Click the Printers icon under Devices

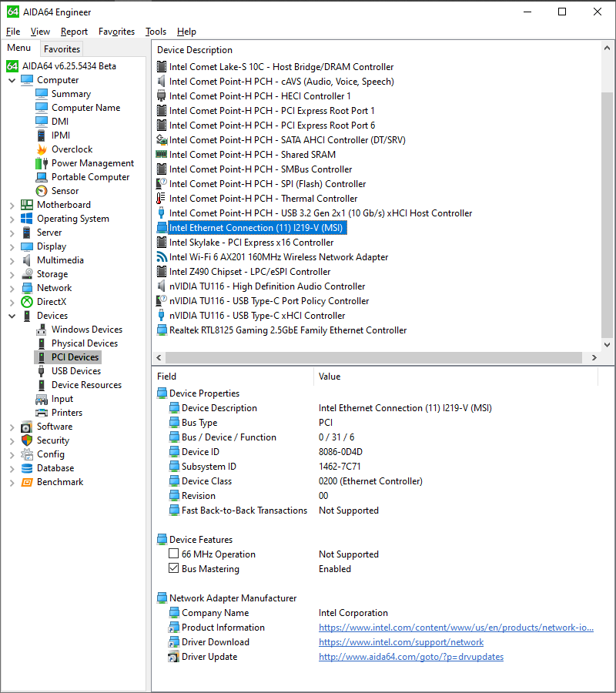tap(42, 413)
